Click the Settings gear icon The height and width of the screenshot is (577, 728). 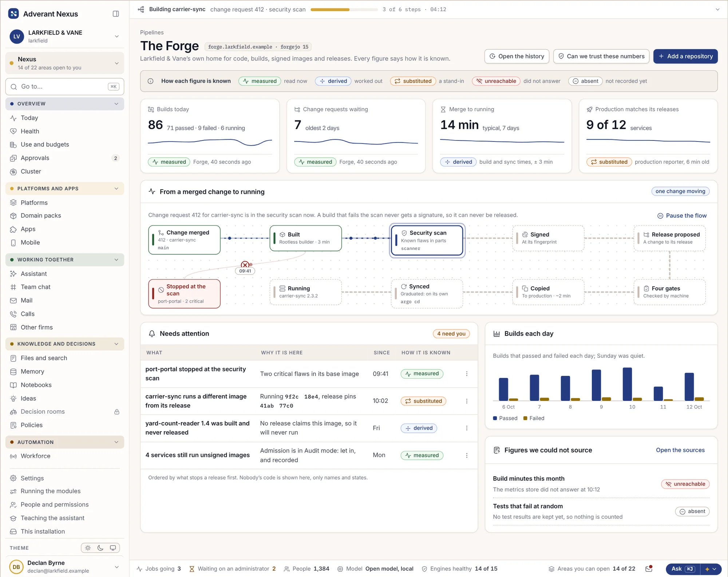[x=13, y=478]
